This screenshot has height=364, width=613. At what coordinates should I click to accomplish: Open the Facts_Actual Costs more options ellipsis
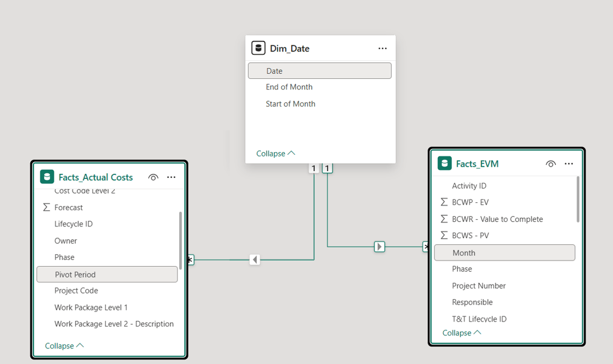click(171, 177)
